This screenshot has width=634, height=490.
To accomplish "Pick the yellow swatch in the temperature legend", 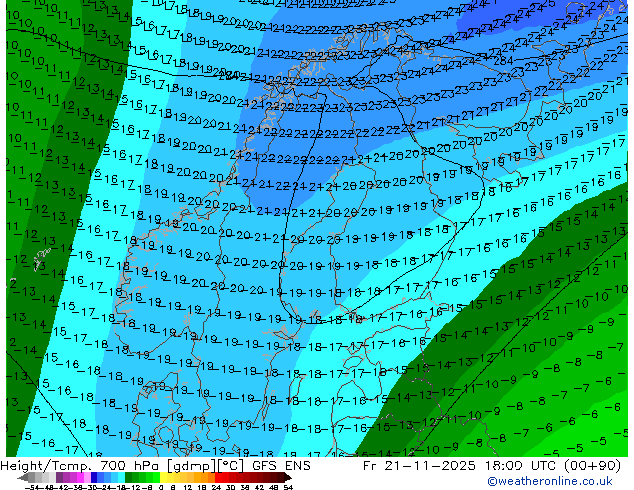I will (163, 477).
